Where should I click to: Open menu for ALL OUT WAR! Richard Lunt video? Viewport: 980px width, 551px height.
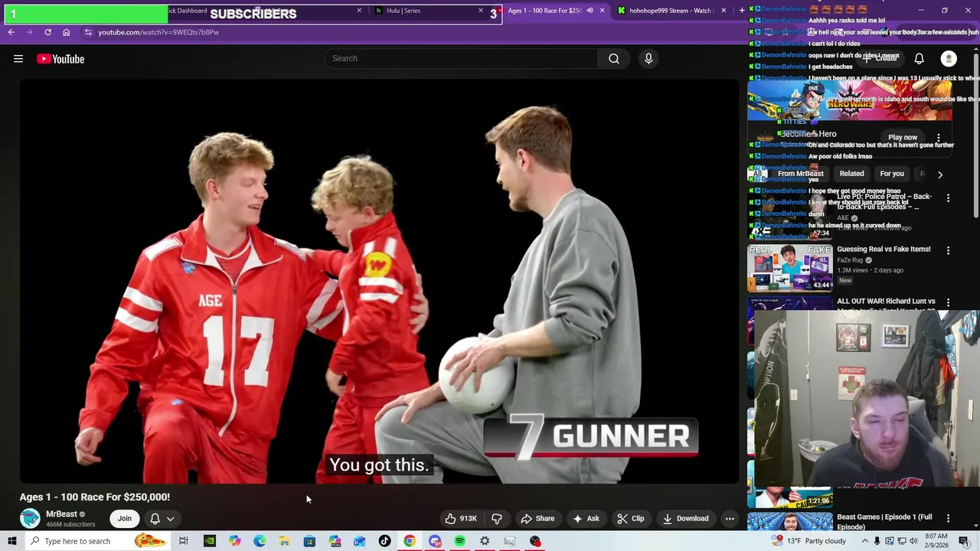948,303
